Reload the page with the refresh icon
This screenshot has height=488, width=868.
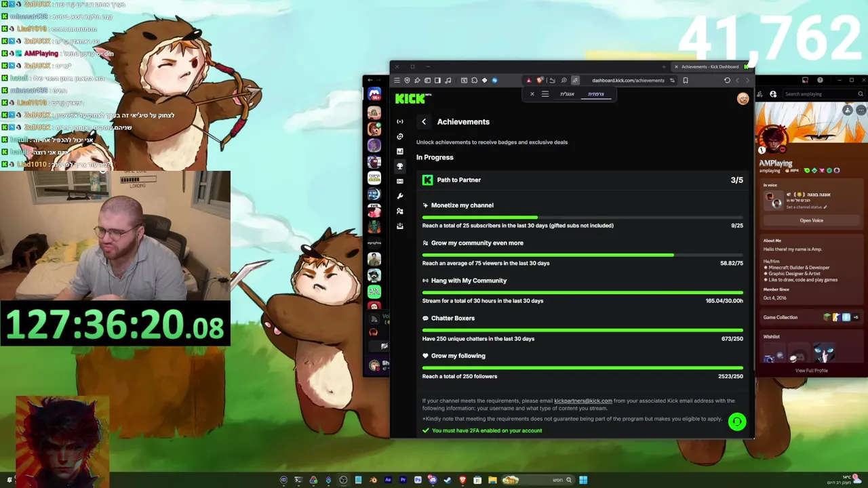727,81
